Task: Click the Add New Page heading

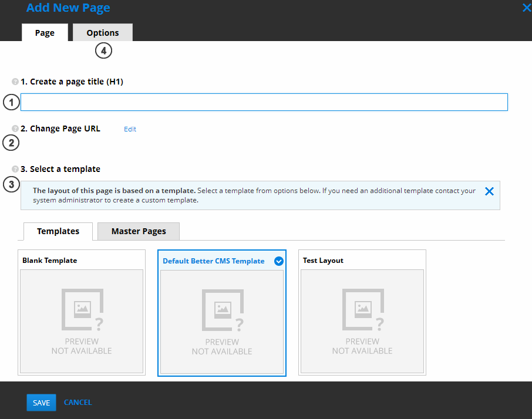Action: (68, 8)
